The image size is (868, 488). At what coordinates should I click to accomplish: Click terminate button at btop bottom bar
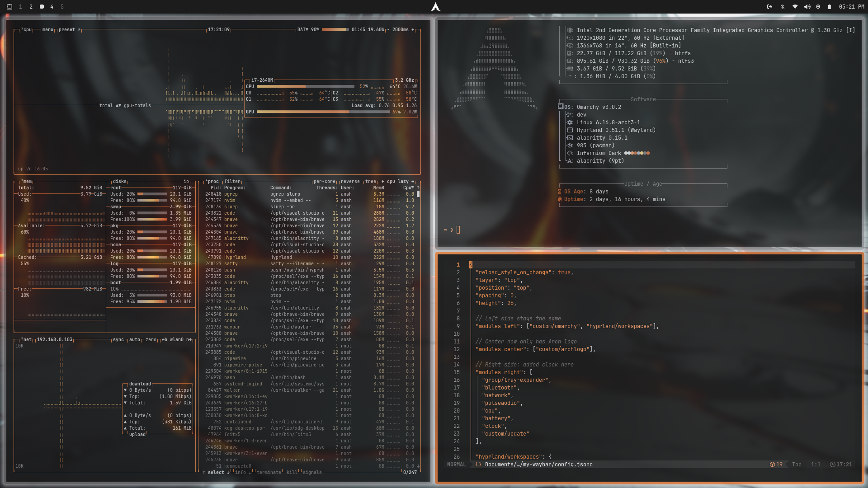pyautogui.click(x=269, y=473)
